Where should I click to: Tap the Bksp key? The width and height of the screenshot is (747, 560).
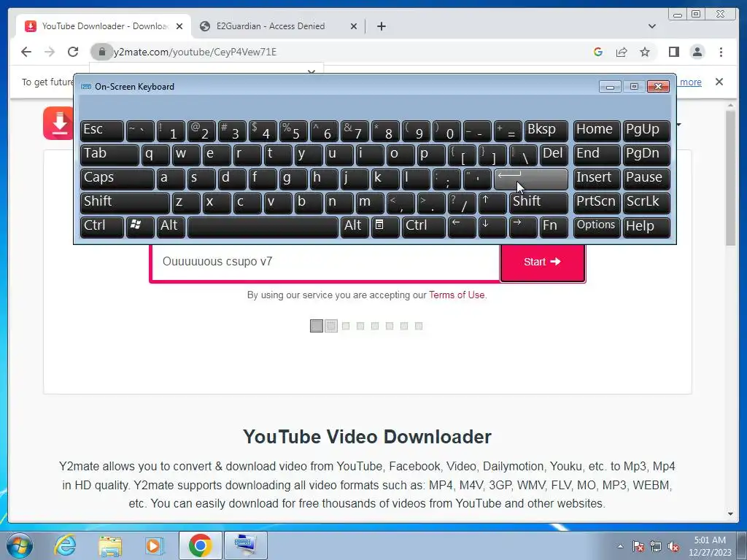(x=546, y=131)
